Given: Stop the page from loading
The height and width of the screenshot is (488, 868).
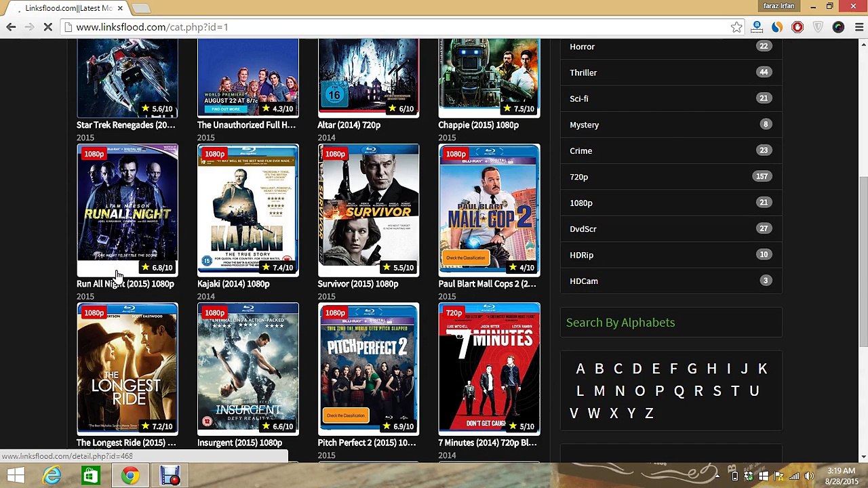Looking at the screenshot, I should [49, 27].
